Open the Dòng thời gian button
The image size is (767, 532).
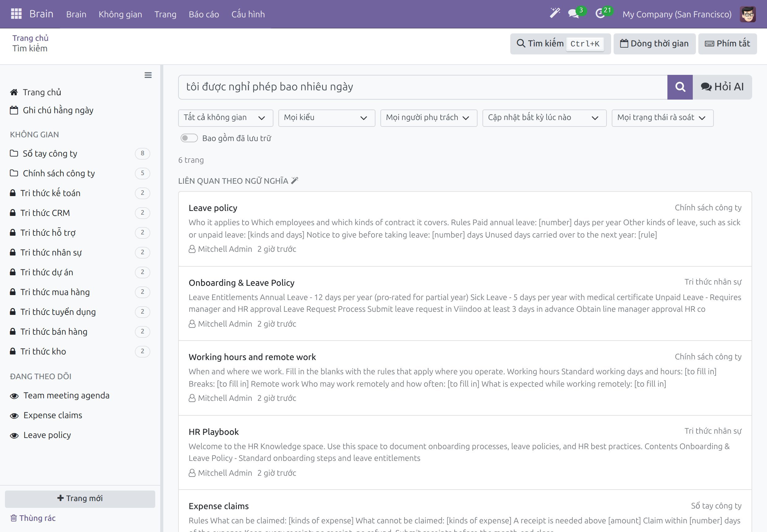pos(654,44)
